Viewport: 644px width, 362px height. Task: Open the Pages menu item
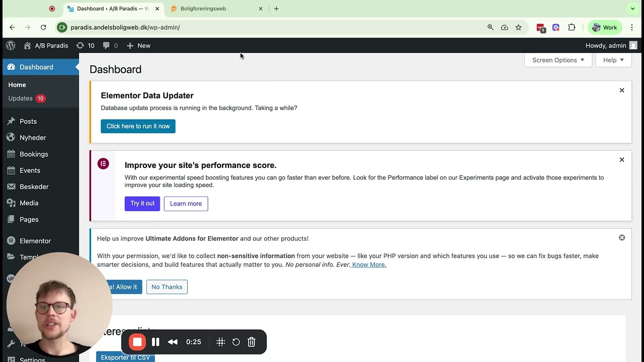40,219
